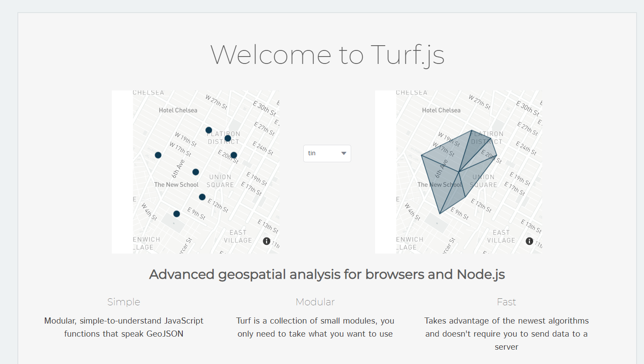Click the text about newest algorithms
This screenshot has height=364, width=644.
tap(506, 334)
